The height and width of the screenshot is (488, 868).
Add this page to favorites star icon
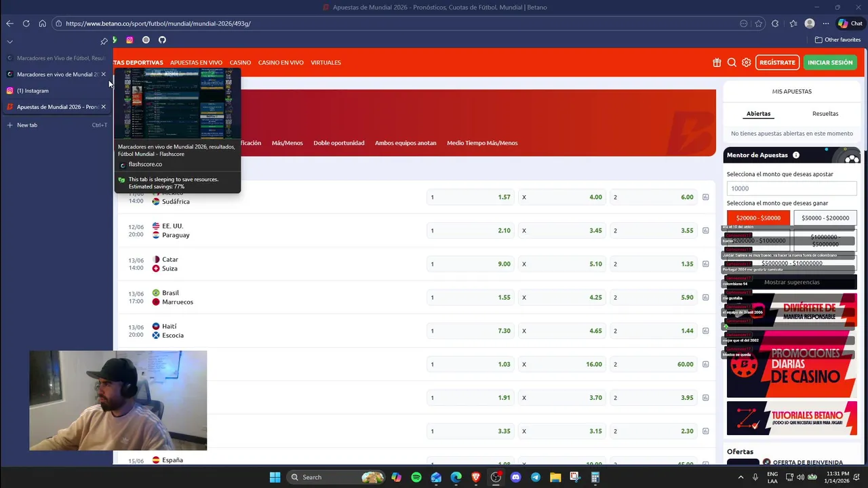tap(759, 23)
